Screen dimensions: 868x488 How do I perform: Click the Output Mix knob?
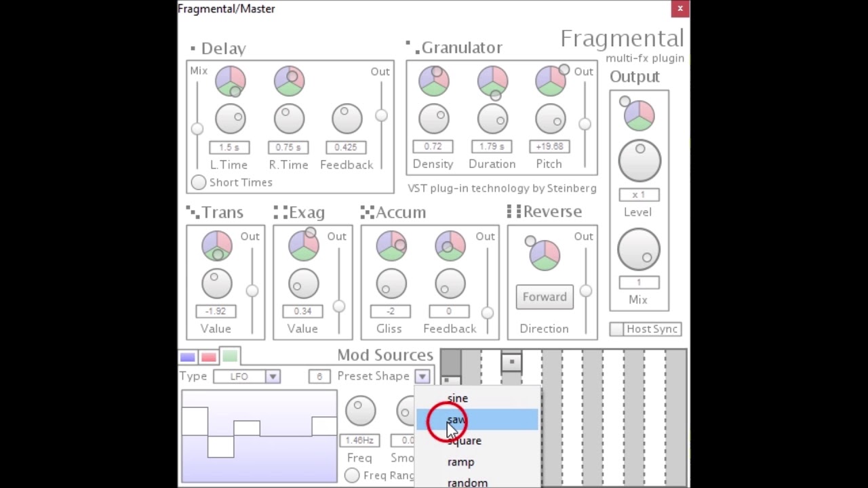click(x=639, y=249)
